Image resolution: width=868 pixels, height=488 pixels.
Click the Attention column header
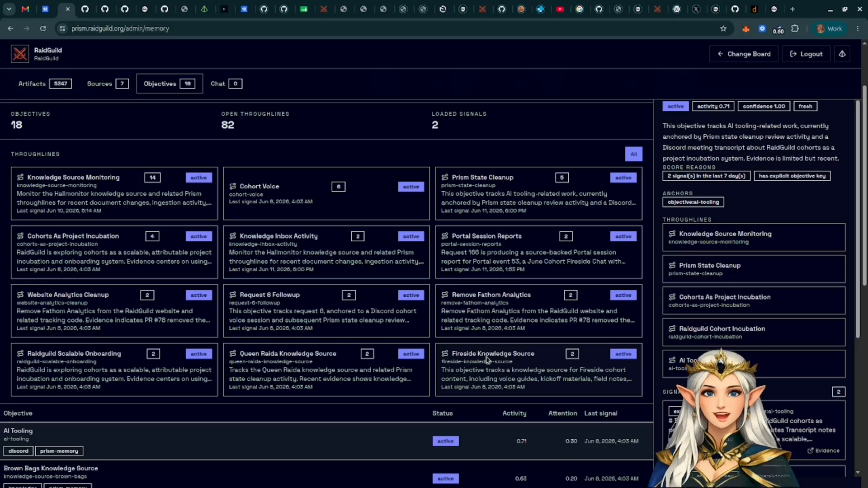(562, 413)
